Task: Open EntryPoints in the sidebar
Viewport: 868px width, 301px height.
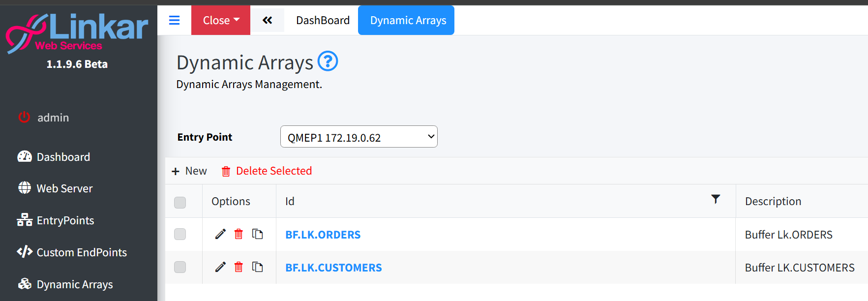Action: point(65,220)
